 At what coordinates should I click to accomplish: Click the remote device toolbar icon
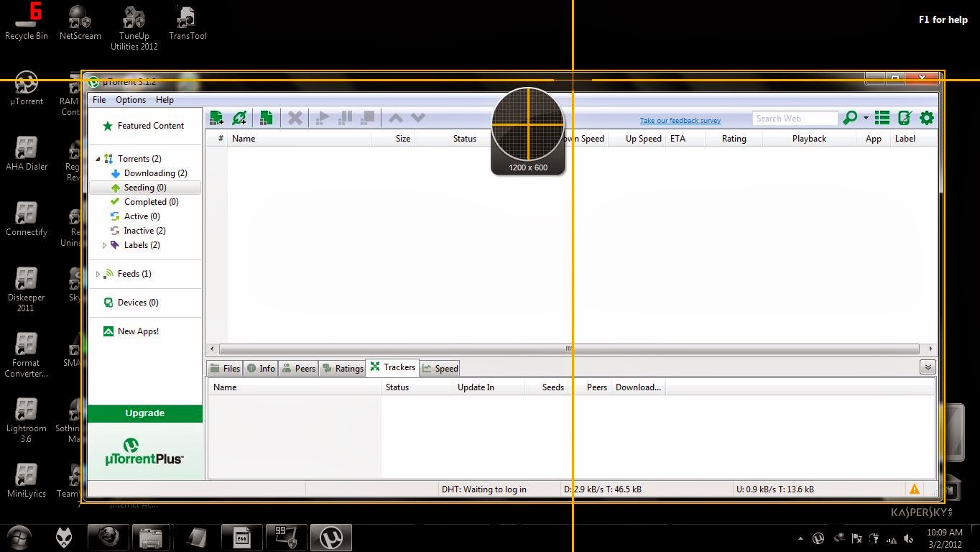905,118
